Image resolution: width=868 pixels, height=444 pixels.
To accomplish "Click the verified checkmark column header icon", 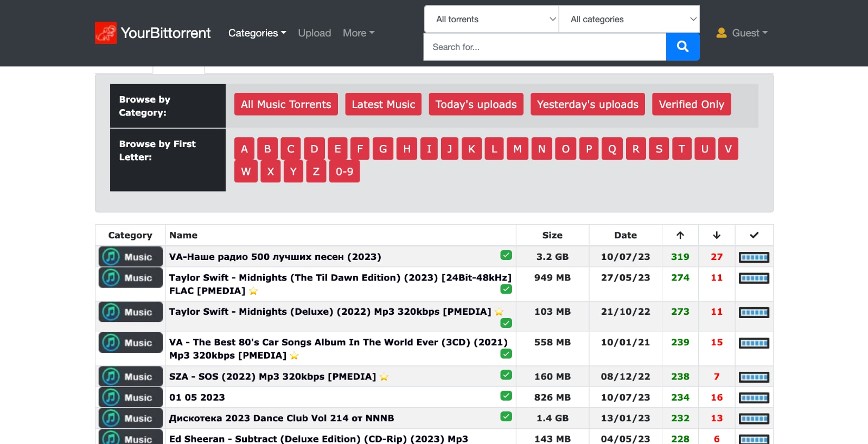I will 754,235.
